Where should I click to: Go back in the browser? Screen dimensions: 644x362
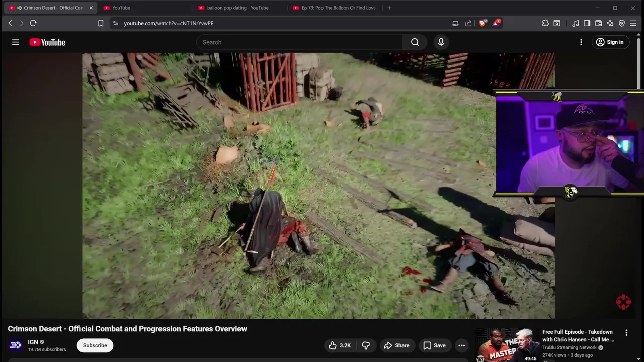click(x=10, y=23)
